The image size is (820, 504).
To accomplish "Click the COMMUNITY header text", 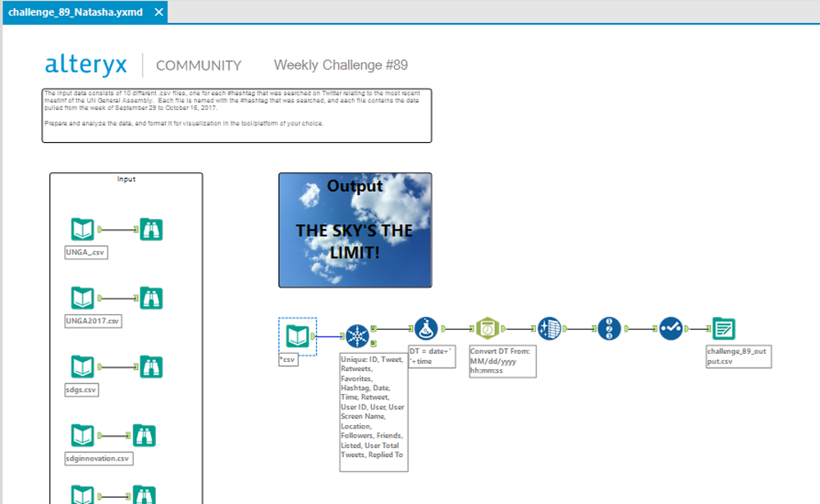I will 199,66.
